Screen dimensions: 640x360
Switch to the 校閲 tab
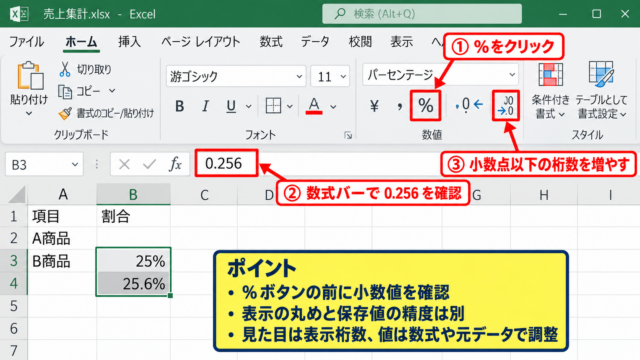(360, 42)
